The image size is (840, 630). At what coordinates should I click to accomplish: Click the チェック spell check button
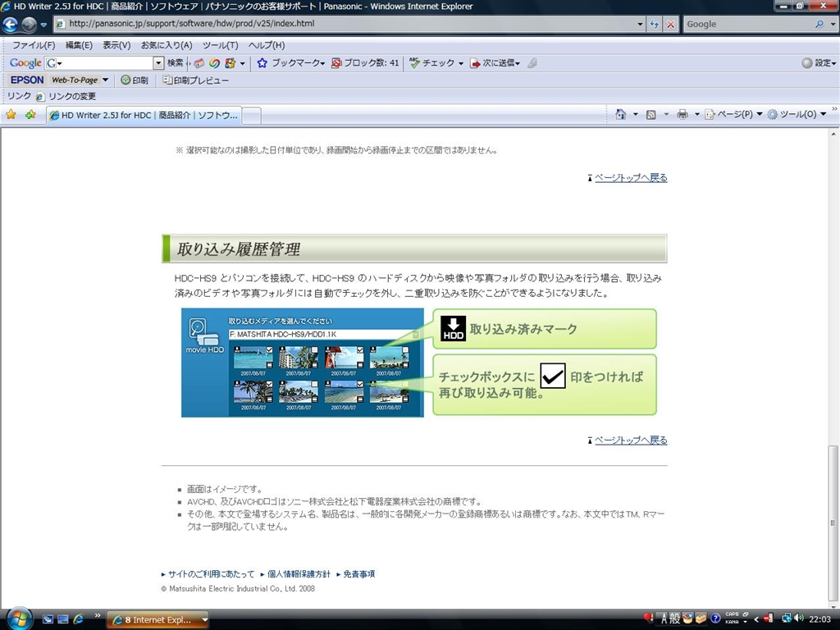431,63
